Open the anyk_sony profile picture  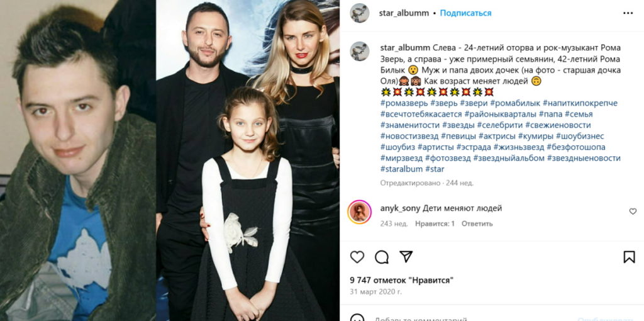coord(359,212)
